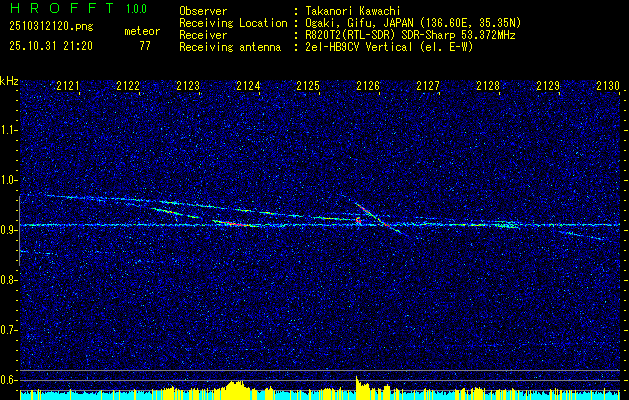Click the gray vertical range bar beside 0.9 kHz
Viewport: 629px width, 400px height.
point(19,230)
